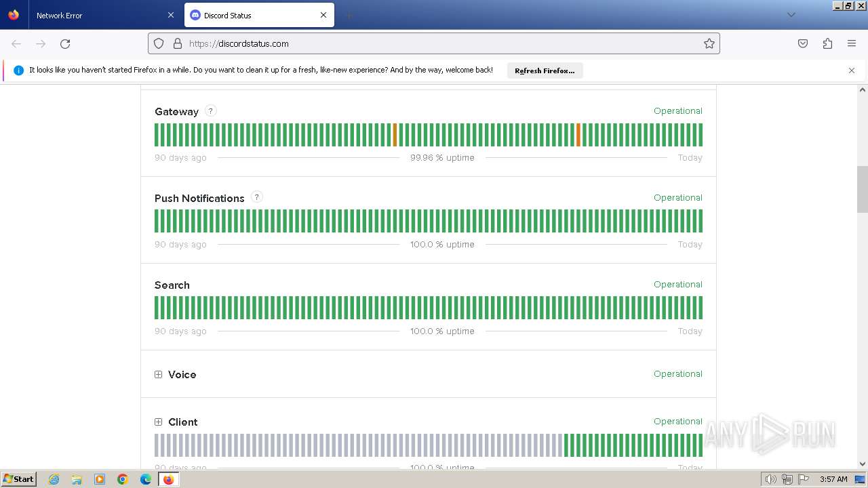
Task: Click the Operational status beside Voice
Action: [x=678, y=374]
